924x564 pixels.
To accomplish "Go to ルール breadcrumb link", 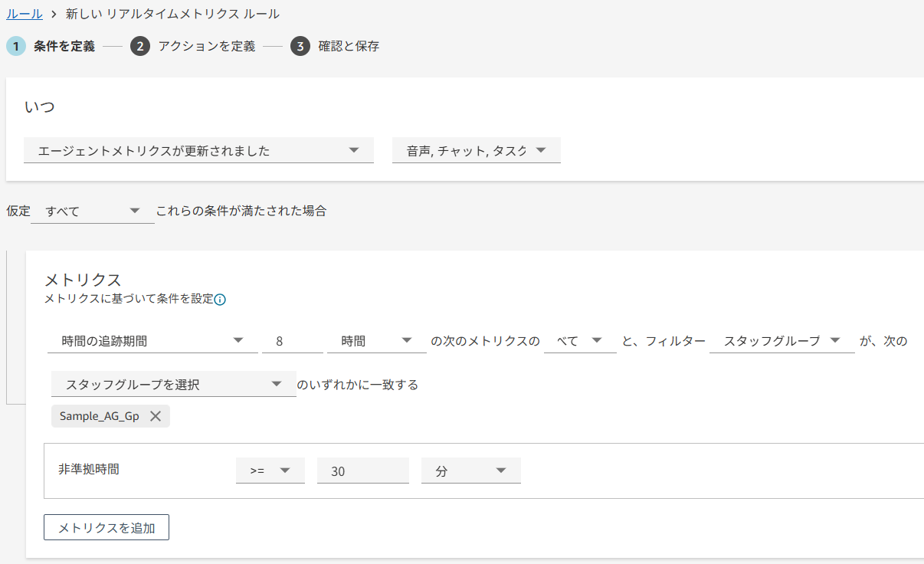I will [24, 14].
